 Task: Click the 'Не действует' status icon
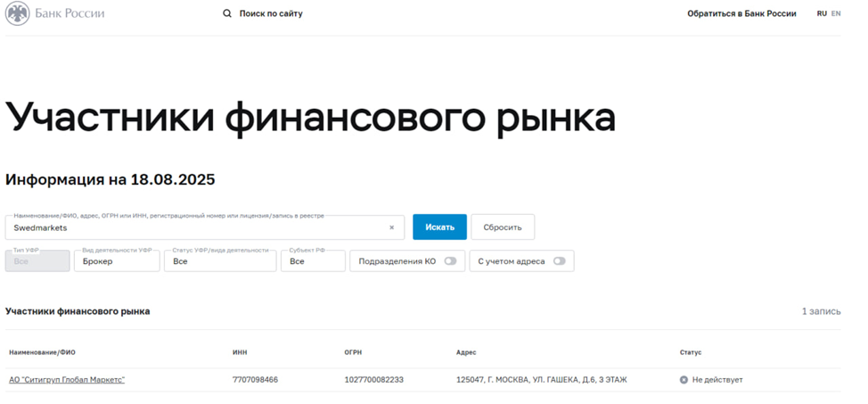pyautogui.click(x=684, y=380)
